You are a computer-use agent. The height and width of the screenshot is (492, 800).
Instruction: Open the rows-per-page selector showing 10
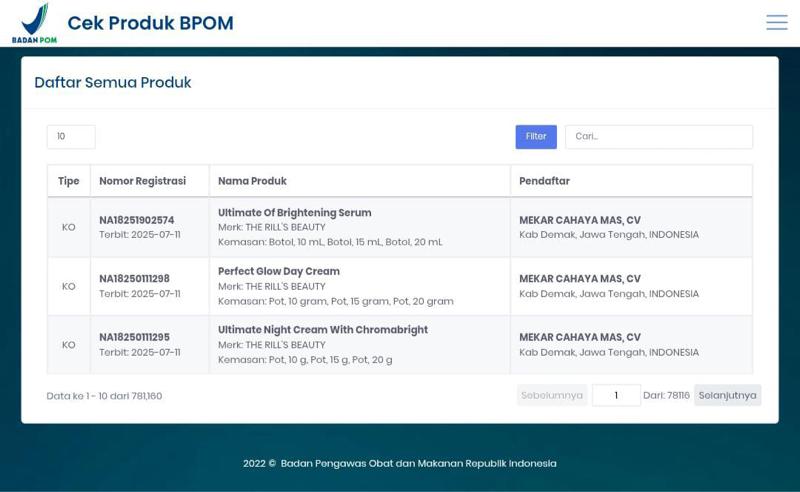tap(70, 137)
